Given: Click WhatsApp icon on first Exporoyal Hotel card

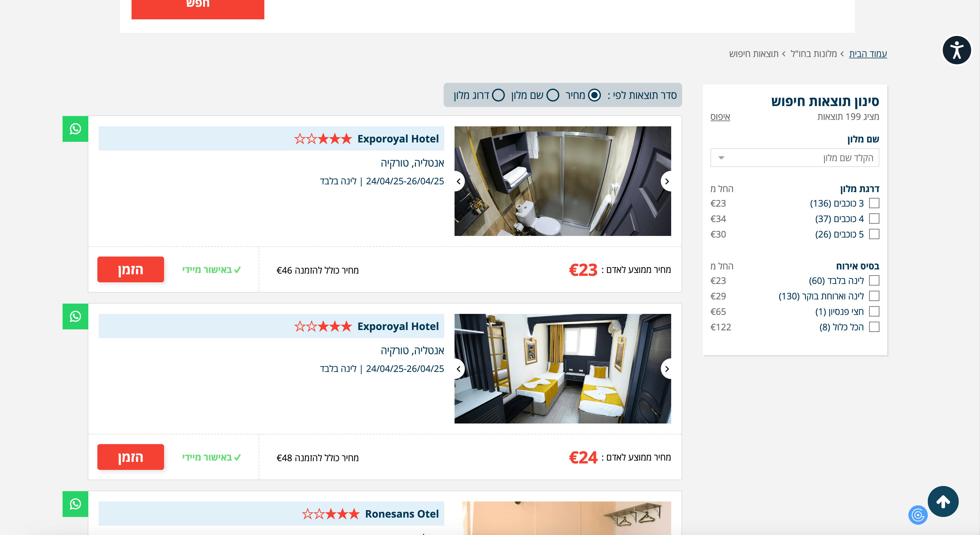Looking at the screenshot, I should pos(75,129).
